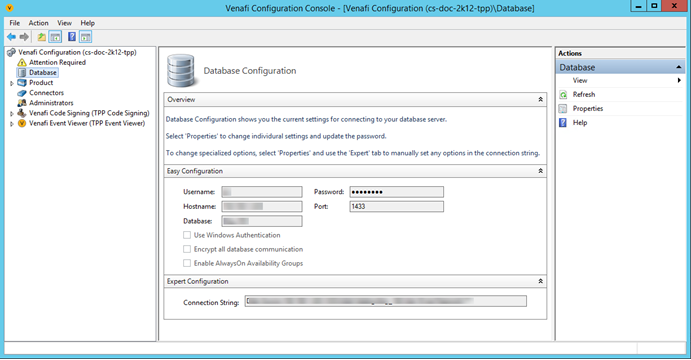Collapse the Overview section

[x=540, y=100]
